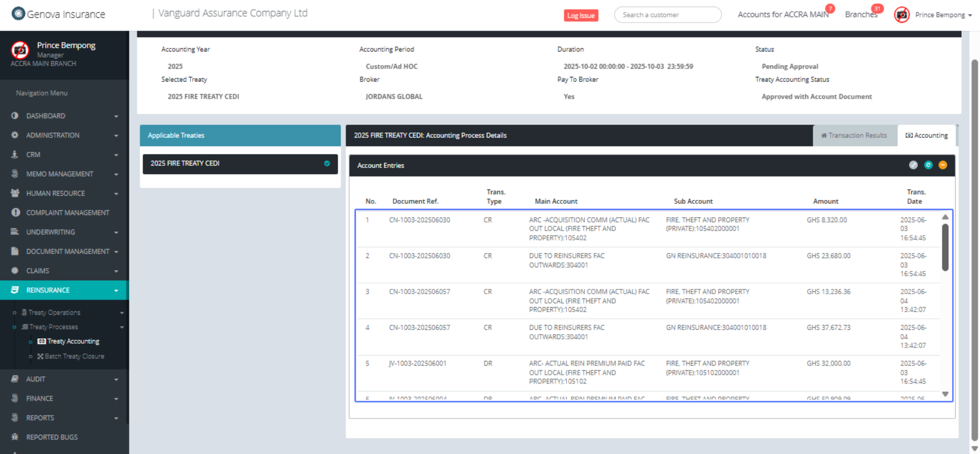Collapse the Reinsurance menu section
Image resolution: width=980 pixels, height=454 pixels.
point(116,290)
